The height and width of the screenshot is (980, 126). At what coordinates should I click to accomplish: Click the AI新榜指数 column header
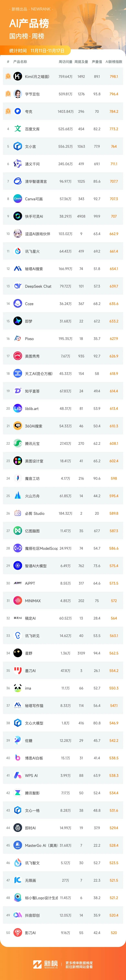[x=114, y=62]
